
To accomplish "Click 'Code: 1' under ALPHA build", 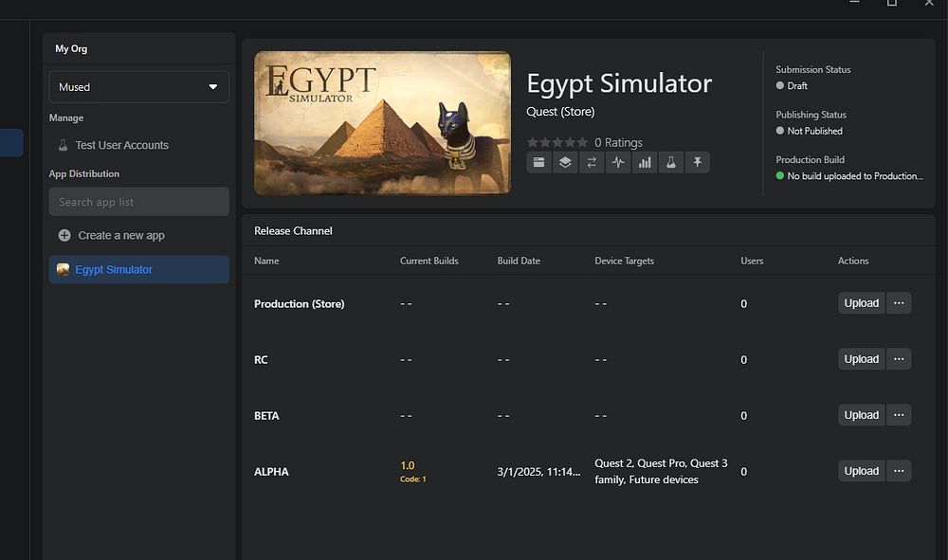I will (413, 479).
